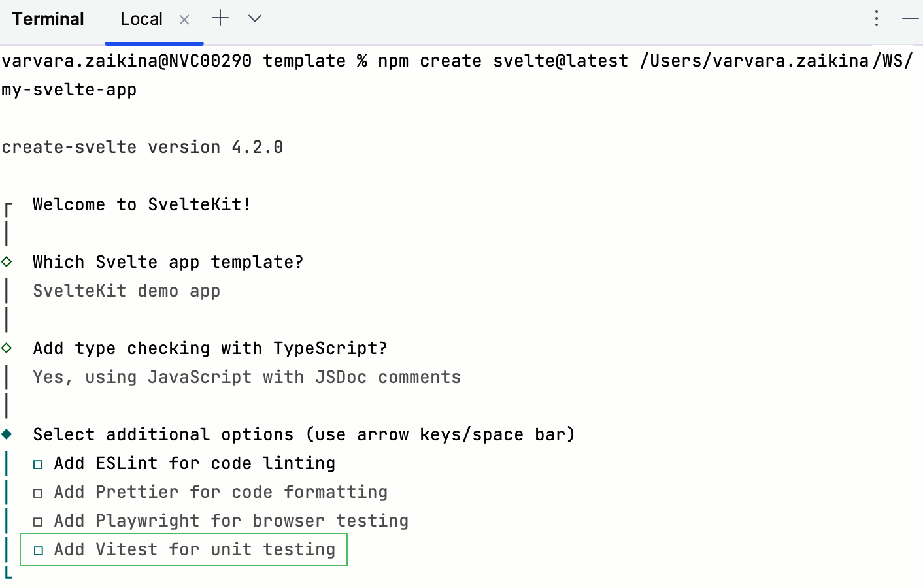Viewport: 923px width, 588px height.
Task: Click the 'Welcome to SvelteKit!' heading line
Action: click(142, 204)
